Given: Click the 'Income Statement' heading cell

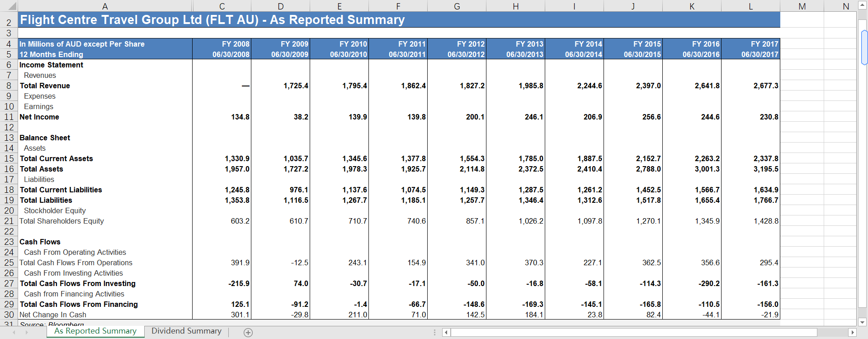Looking at the screenshot, I should point(105,65).
